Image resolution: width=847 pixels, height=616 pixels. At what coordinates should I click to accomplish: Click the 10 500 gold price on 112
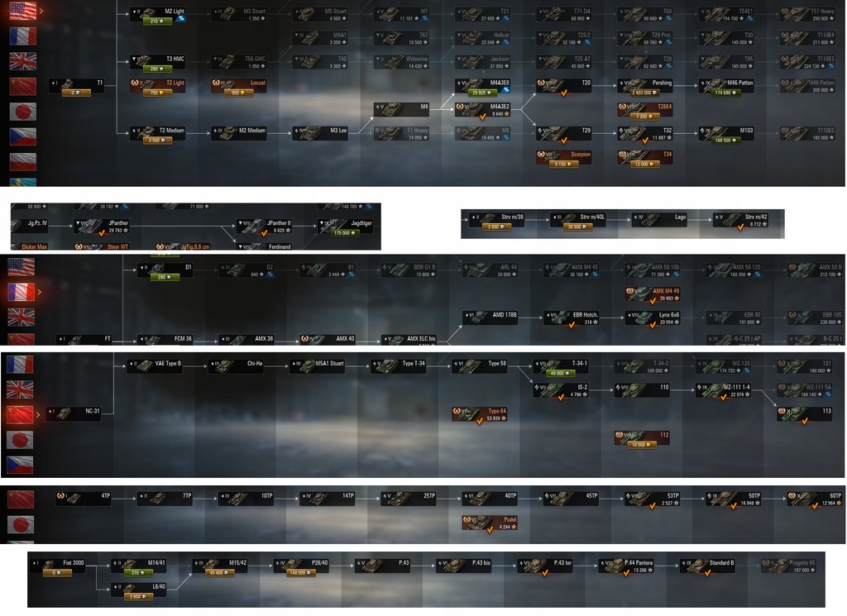642,445
